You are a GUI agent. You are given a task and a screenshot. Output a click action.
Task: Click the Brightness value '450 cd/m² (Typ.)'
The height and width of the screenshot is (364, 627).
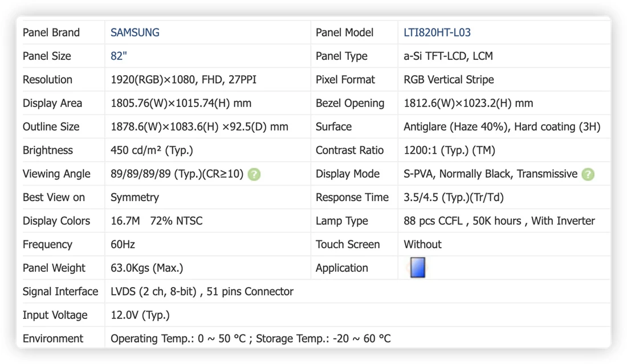pyautogui.click(x=152, y=150)
